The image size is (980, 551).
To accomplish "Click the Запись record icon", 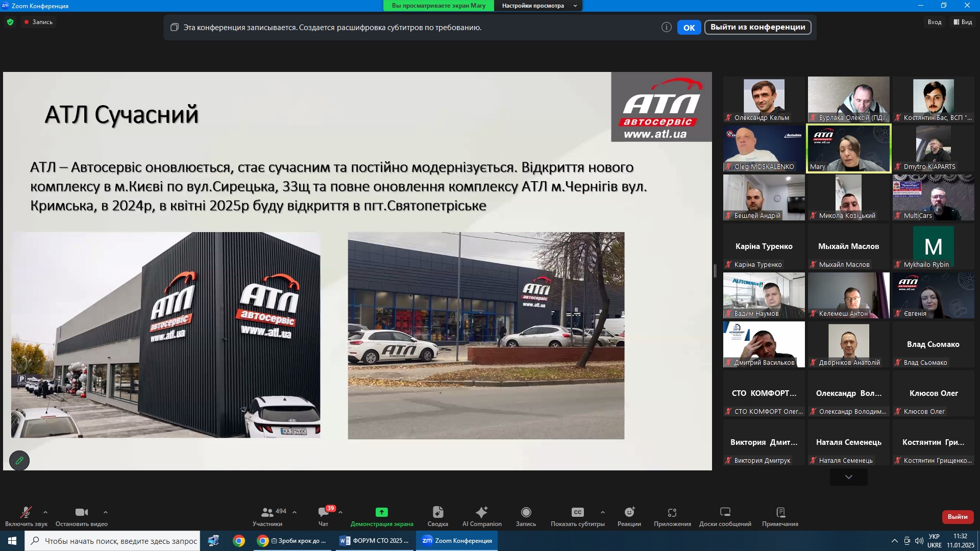I will (526, 512).
